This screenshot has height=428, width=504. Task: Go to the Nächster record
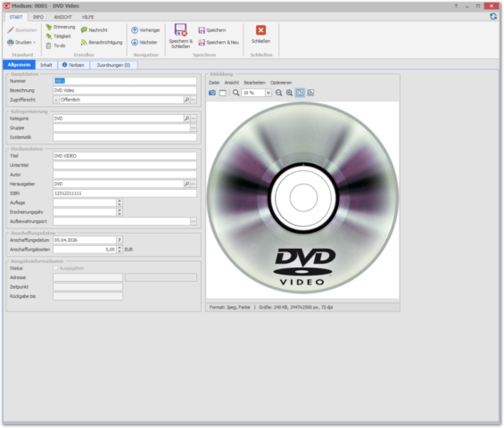144,42
